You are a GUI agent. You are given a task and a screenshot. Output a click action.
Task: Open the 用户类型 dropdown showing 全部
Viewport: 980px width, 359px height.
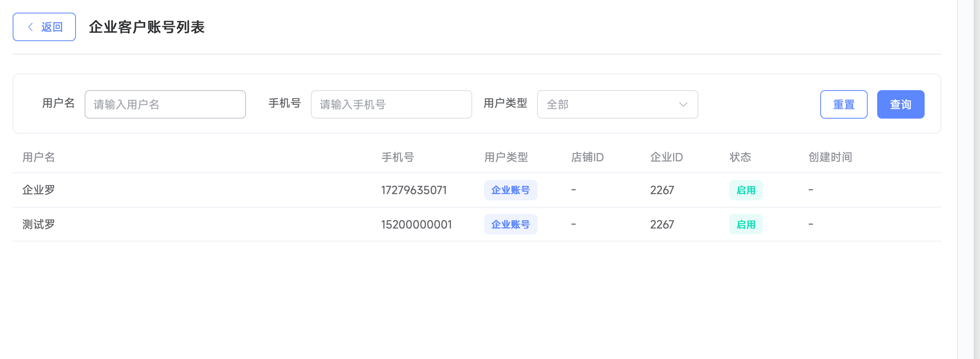point(617,104)
